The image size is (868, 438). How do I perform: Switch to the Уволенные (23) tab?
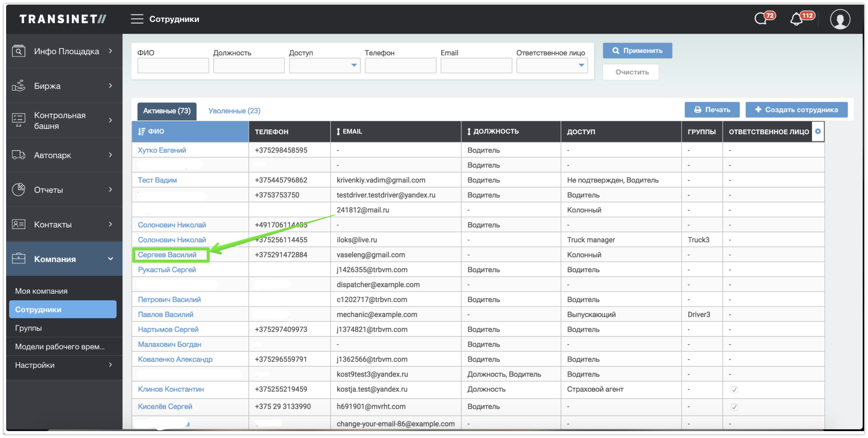234,111
